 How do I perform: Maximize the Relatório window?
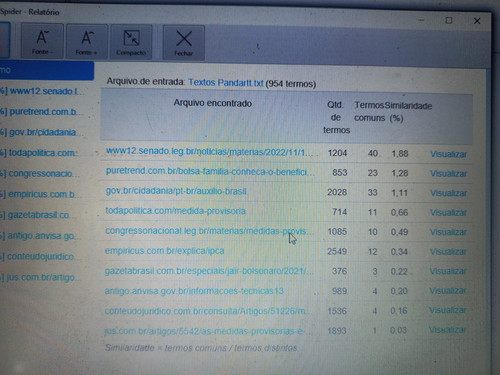[x=449, y=20]
